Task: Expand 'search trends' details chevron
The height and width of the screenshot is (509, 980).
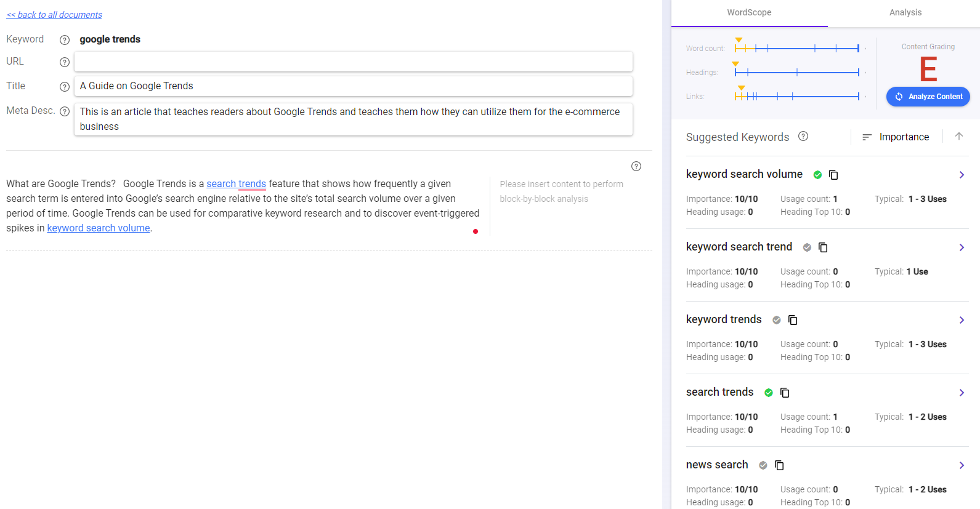Action: pyautogui.click(x=962, y=393)
